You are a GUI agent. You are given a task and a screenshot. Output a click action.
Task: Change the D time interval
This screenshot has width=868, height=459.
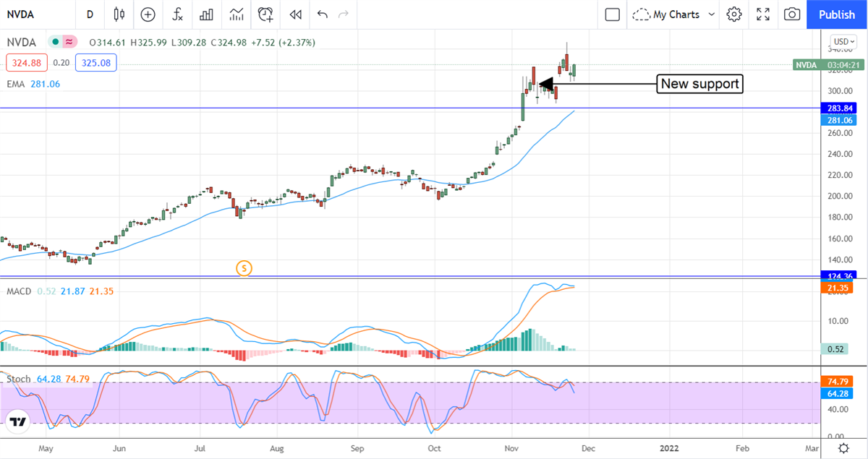90,14
